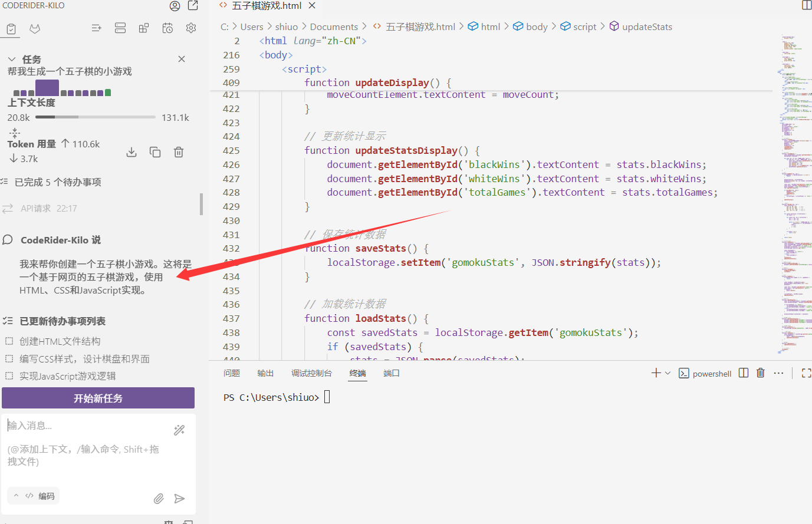Select the 终端 panel tab
Screen dimensions: 812x524
(x=357, y=374)
